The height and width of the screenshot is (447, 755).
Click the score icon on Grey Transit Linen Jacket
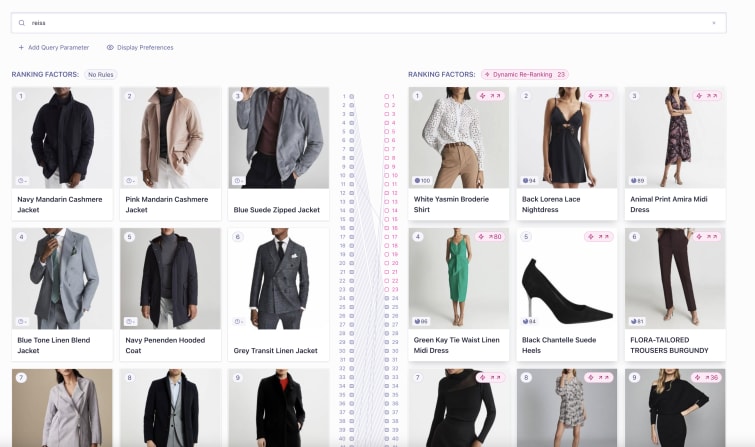pyautogui.click(x=238, y=321)
